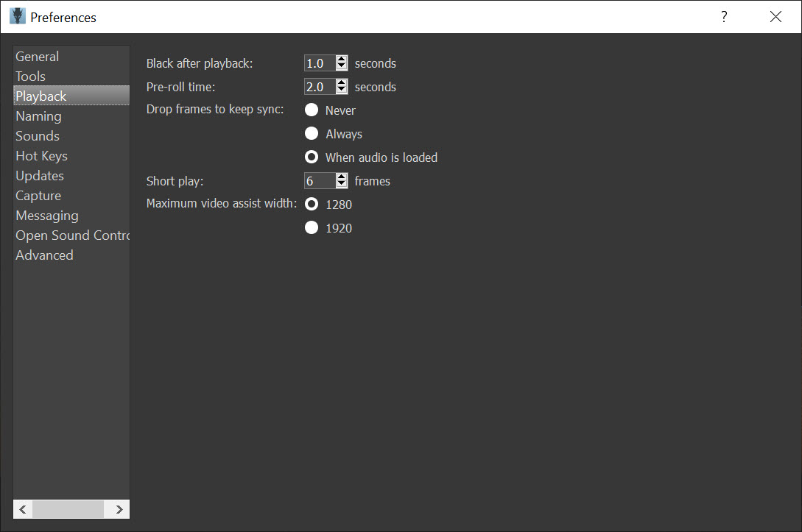Click the sidebar horizontal scrollbar thumb
Image resolution: width=802 pixels, height=532 pixels.
(68, 509)
